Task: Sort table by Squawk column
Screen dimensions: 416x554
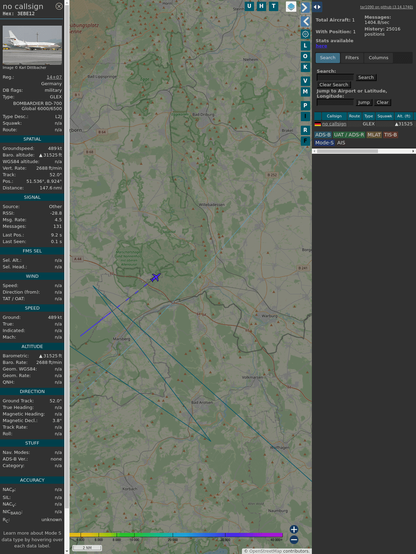Action: click(384, 116)
